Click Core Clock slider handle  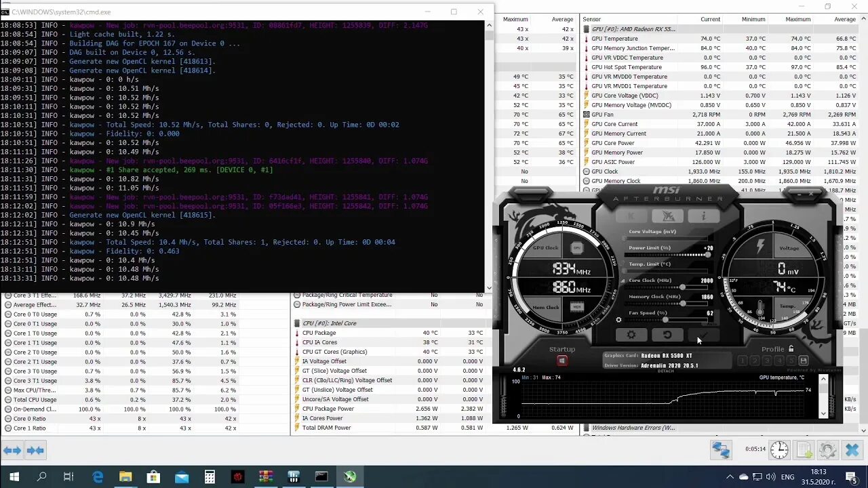tap(682, 287)
